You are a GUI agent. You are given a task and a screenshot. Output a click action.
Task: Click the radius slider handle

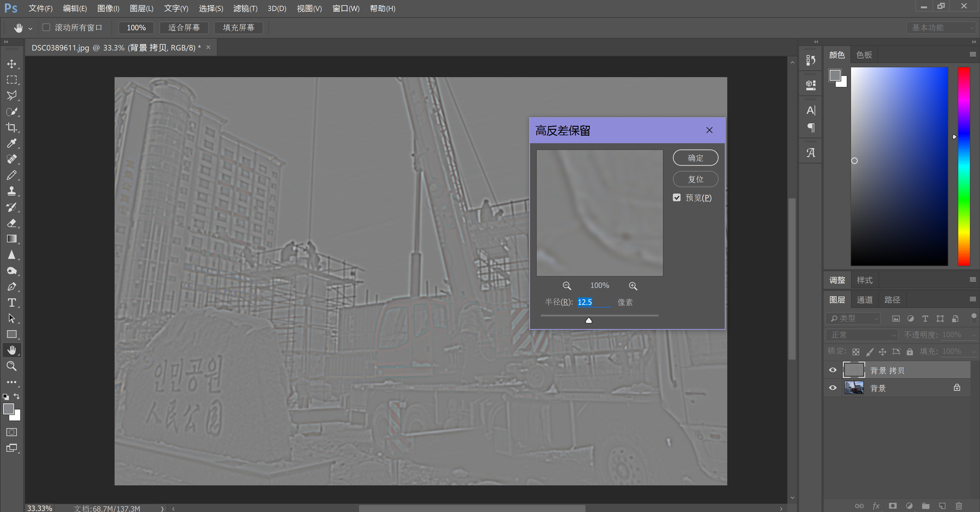tap(588, 320)
